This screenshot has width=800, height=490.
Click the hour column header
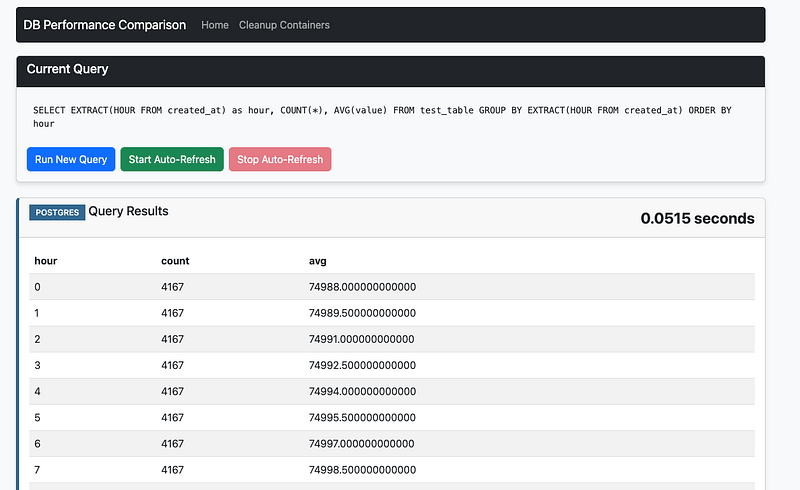click(x=46, y=261)
